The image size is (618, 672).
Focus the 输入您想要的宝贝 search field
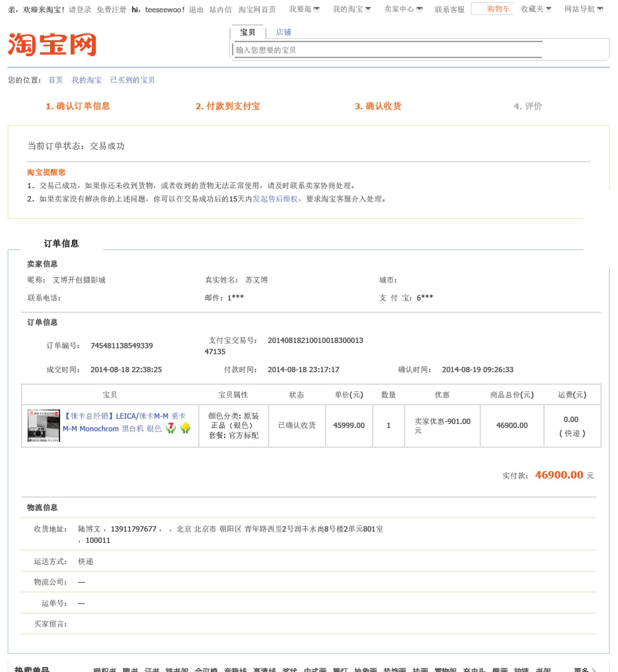pos(388,50)
